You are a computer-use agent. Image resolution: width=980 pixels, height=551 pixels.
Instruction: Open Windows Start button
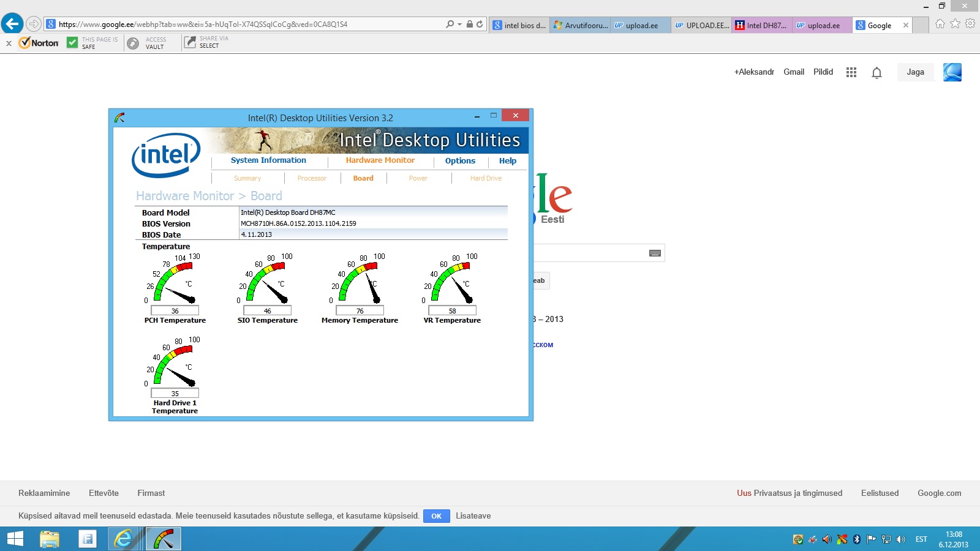pos(15,539)
